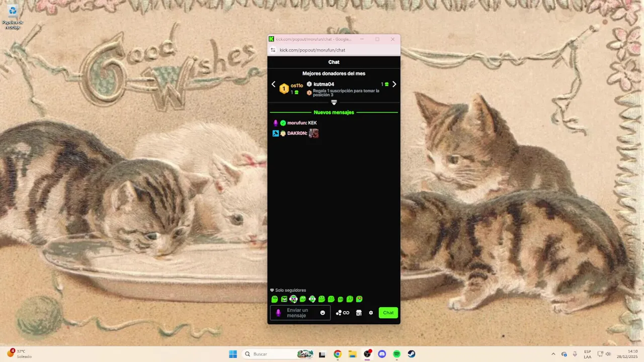Click the Chrome address bar URL

point(312,50)
